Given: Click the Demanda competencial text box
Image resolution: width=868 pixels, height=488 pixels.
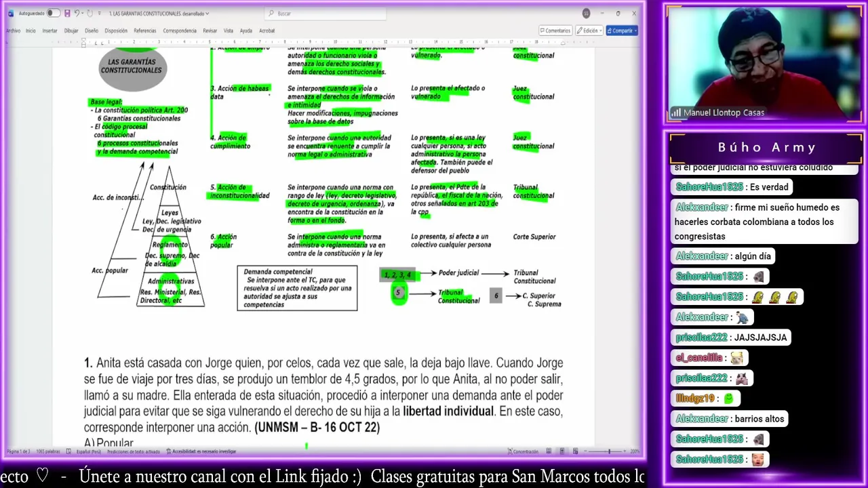Looking at the screenshot, I should (297, 288).
